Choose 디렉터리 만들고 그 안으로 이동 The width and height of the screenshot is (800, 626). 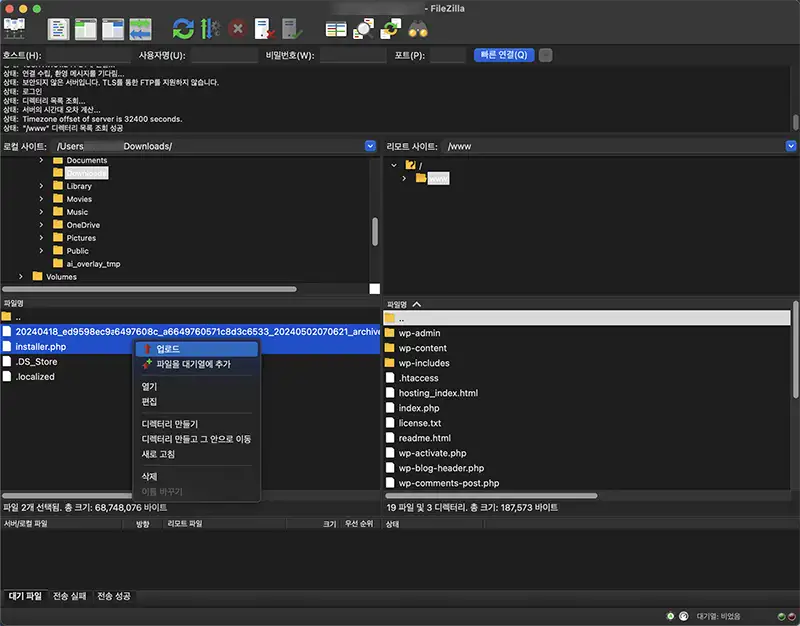[197, 439]
